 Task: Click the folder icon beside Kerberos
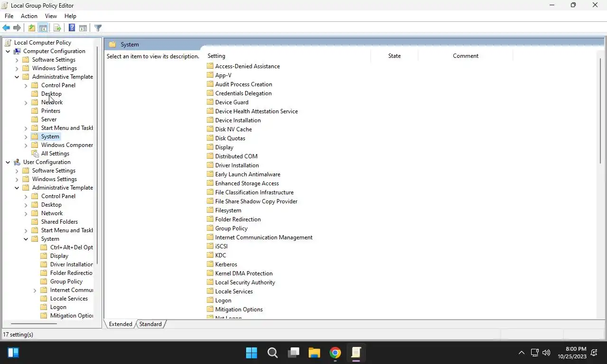pyautogui.click(x=210, y=264)
